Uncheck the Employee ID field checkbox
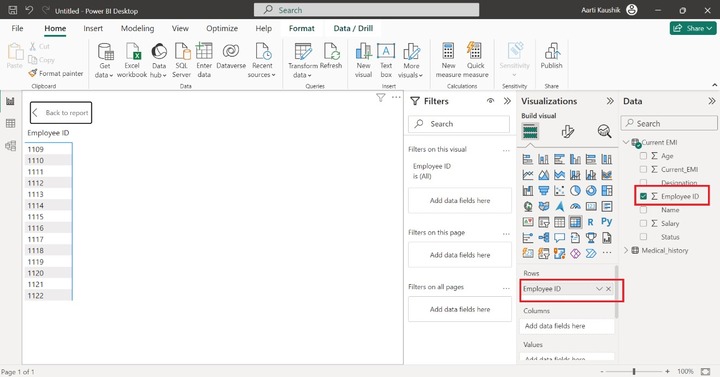The height and width of the screenshot is (377, 720). (643, 196)
